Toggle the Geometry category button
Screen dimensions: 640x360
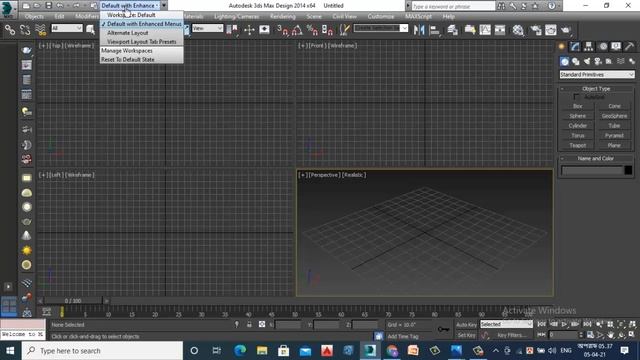(x=564, y=61)
